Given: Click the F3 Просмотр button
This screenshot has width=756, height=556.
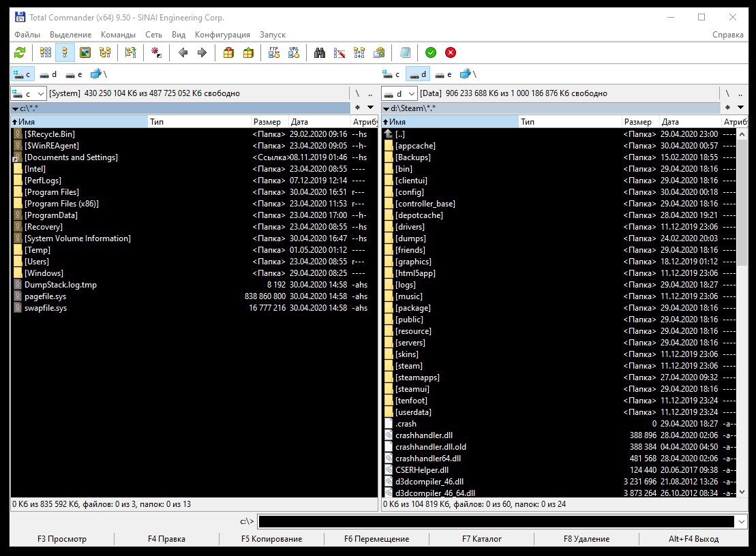Looking at the screenshot, I should 62,539.
